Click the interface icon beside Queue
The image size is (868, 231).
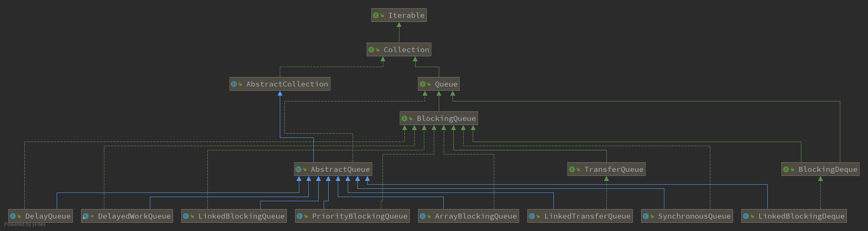pyautogui.click(x=423, y=84)
